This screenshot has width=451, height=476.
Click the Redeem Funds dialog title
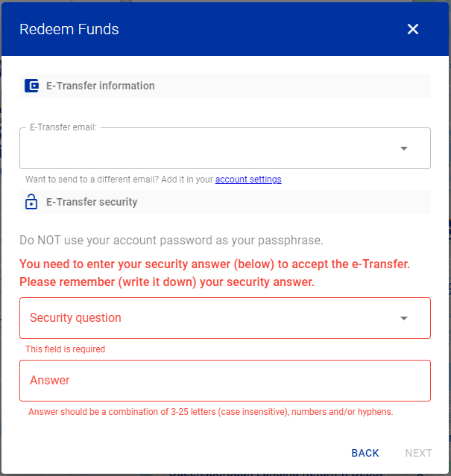[69, 29]
